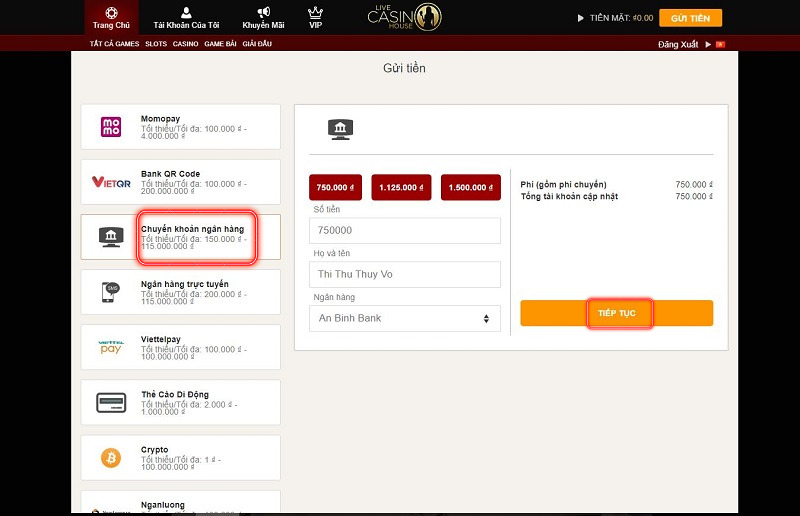
Task: Click the TIẾP TỤC continue button
Action: (x=617, y=313)
